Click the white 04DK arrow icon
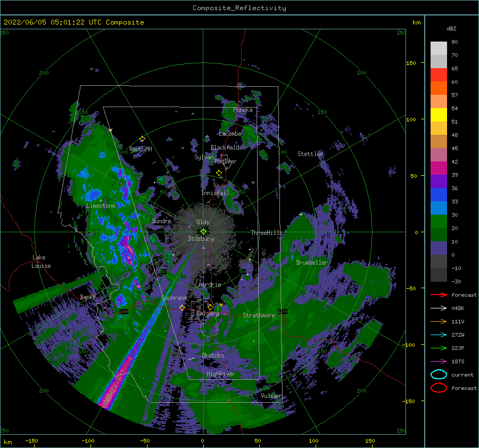Image resolution: width=479 pixels, height=448 pixels. 439,308
